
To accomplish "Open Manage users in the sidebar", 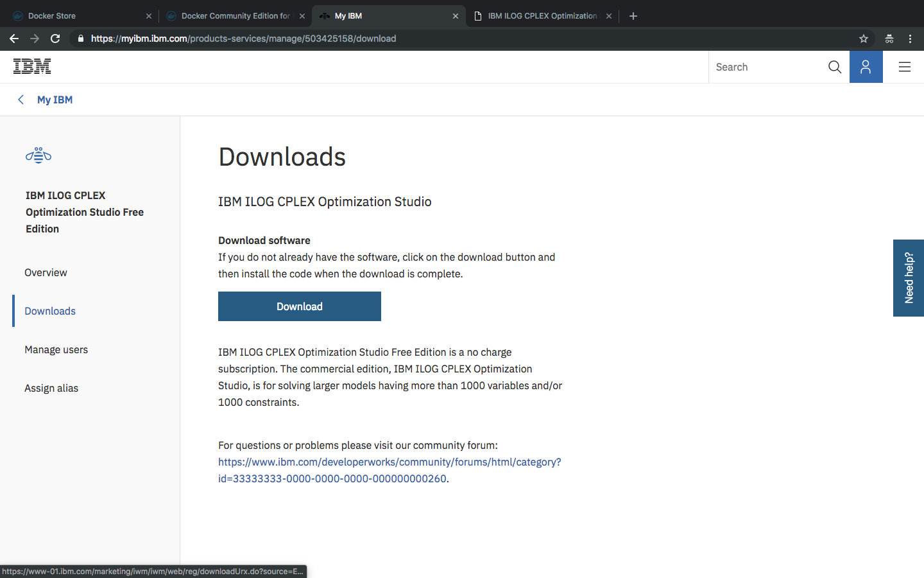I will [56, 349].
